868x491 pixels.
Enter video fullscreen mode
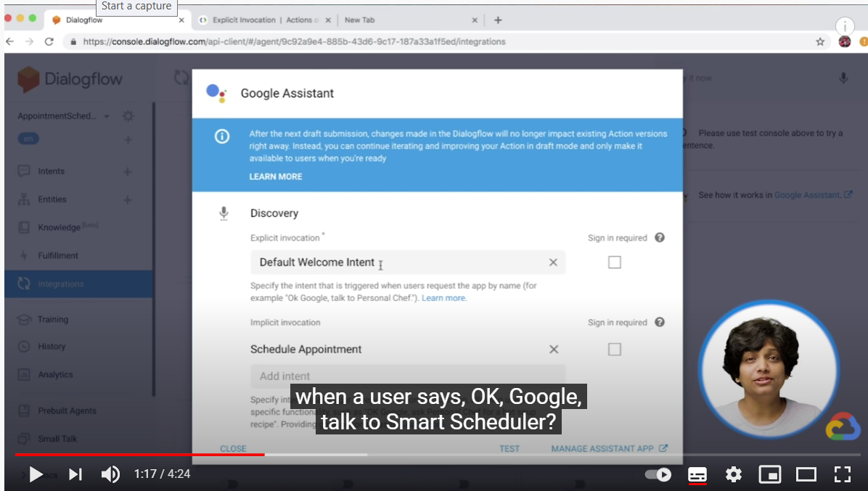coord(843,474)
